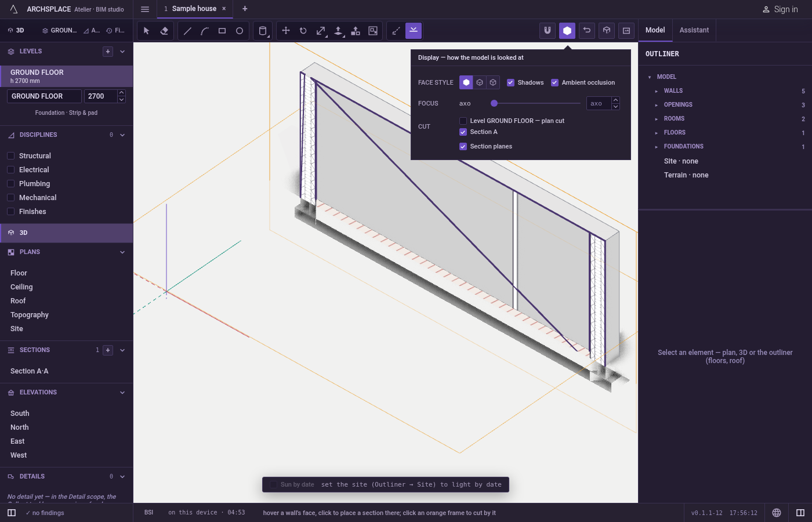The width and height of the screenshot is (812, 522).
Task: Pick the eraser tool
Action: click(x=164, y=31)
